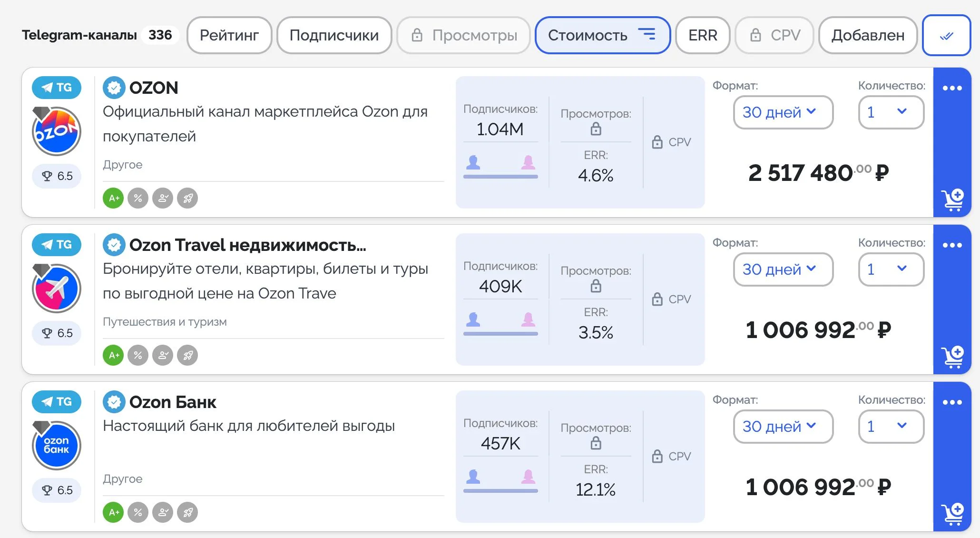Click the percent icon on Ozon Travel card
980x538 pixels.
138,355
